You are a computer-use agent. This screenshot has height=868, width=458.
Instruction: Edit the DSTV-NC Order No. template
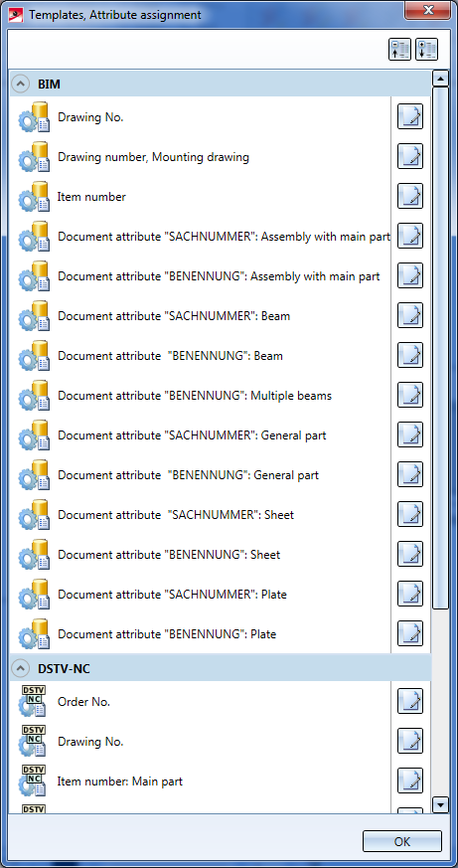410,701
